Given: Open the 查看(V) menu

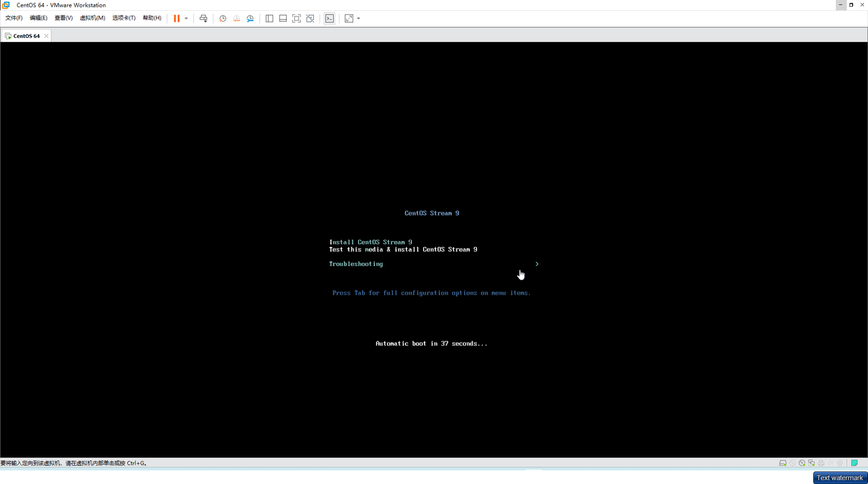Looking at the screenshot, I should pyautogui.click(x=64, y=18).
